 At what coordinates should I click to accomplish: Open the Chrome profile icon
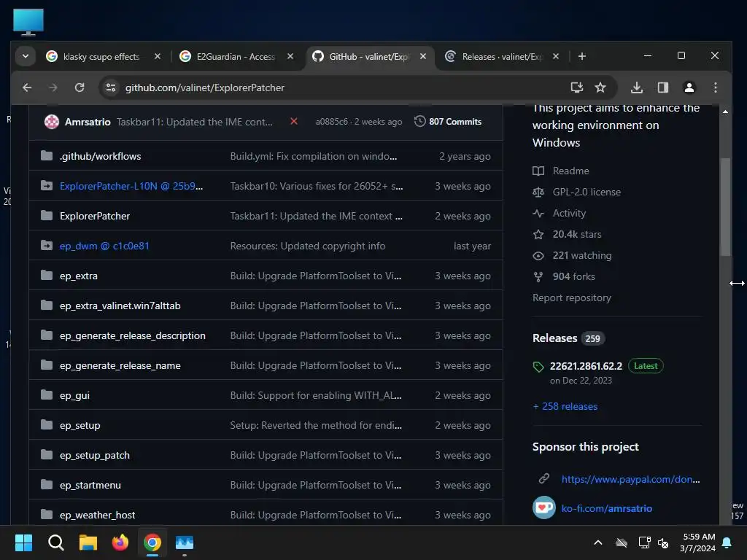coord(689,87)
